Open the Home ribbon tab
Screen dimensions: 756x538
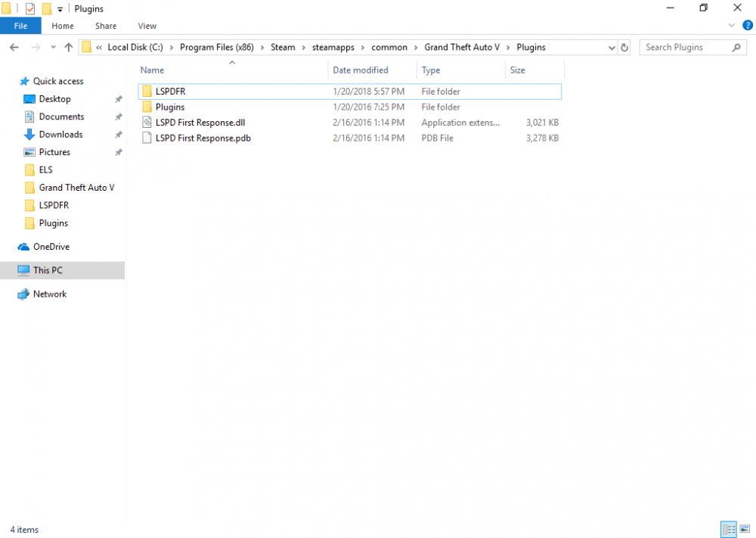(x=63, y=26)
